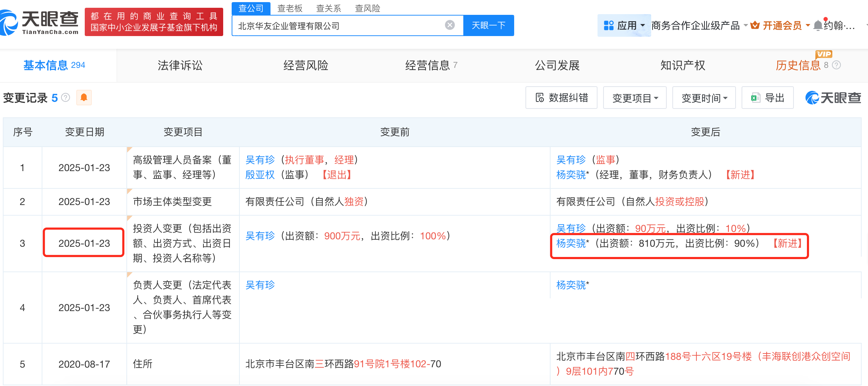This screenshot has height=386, width=868.
Task: Switch to the 查老板 search tab
Action: click(x=290, y=8)
